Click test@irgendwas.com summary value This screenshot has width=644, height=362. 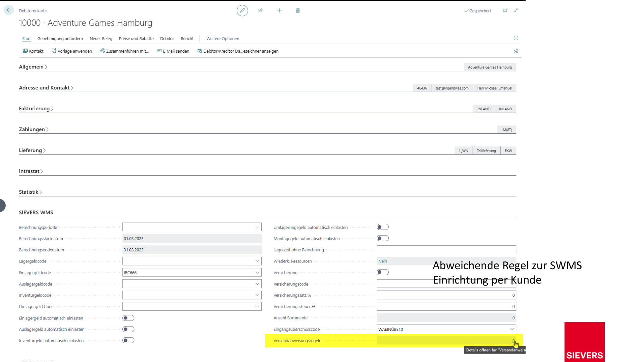coord(452,88)
